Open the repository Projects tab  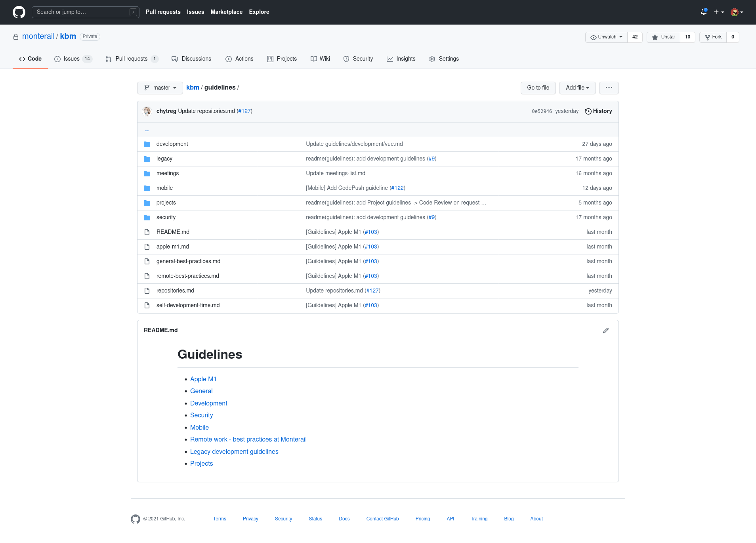[x=282, y=59]
